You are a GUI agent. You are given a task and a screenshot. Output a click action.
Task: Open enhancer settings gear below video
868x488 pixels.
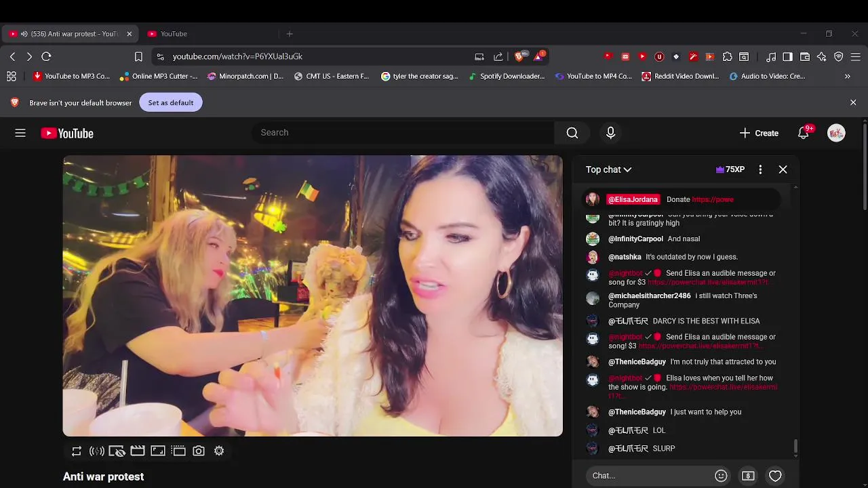(219, 451)
